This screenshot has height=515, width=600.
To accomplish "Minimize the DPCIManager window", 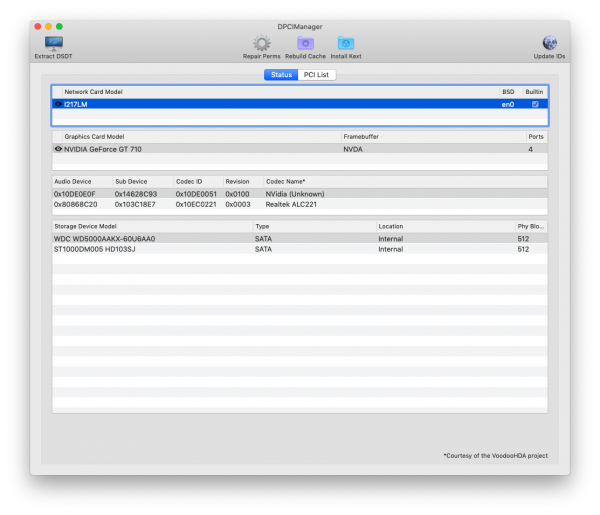I will click(x=48, y=26).
